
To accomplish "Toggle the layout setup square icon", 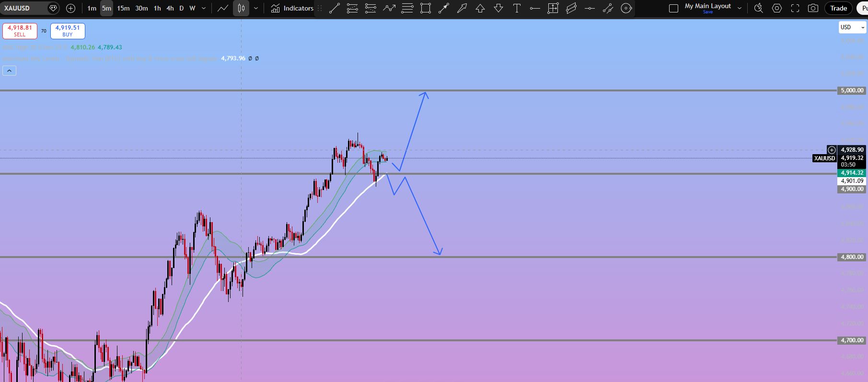I will (673, 8).
